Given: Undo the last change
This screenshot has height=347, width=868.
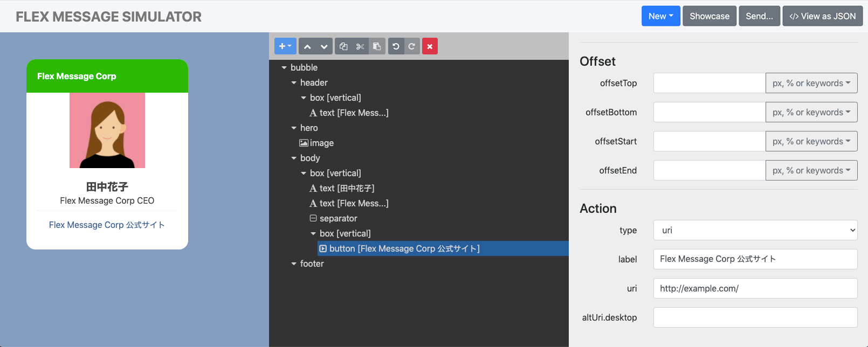Looking at the screenshot, I should pos(396,46).
